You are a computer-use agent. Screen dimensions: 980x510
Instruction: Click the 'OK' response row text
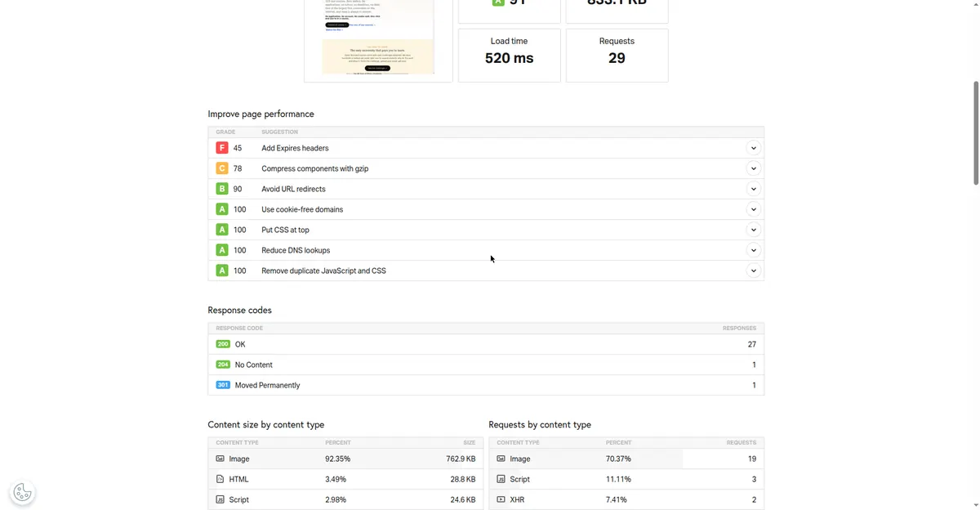[x=240, y=344]
